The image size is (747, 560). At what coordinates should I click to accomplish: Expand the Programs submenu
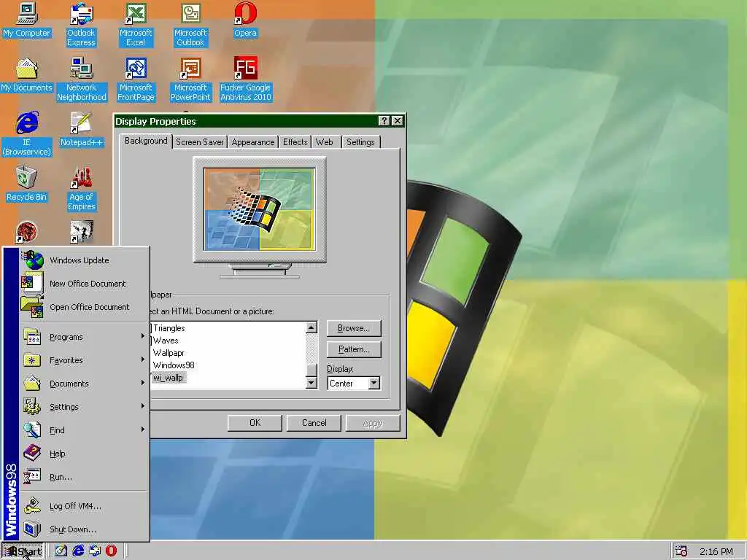pyautogui.click(x=84, y=337)
